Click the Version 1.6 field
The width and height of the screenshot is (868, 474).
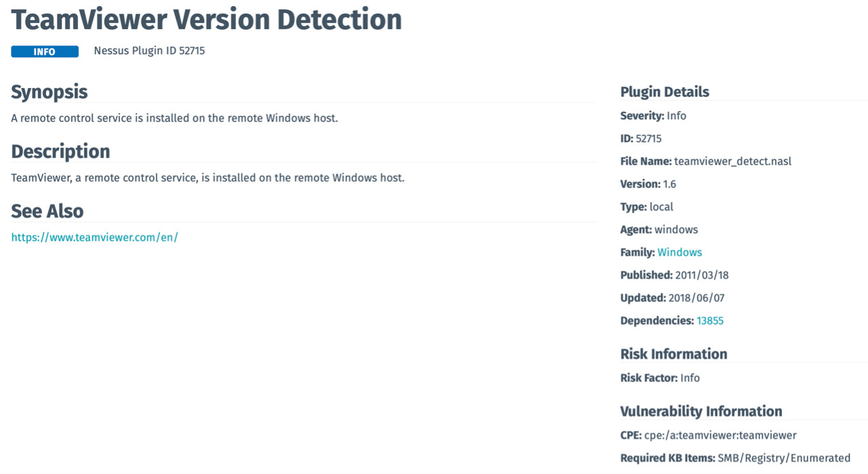click(x=669, y=184)
